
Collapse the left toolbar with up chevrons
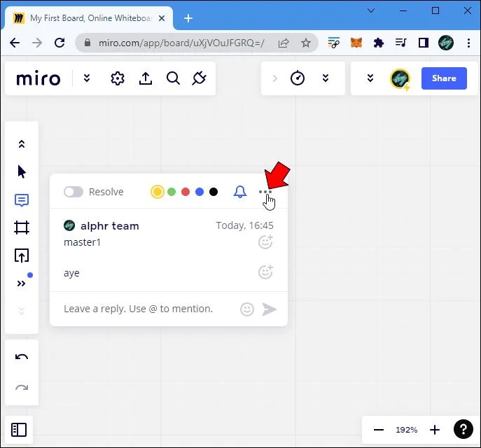click(x=22, y=143)
